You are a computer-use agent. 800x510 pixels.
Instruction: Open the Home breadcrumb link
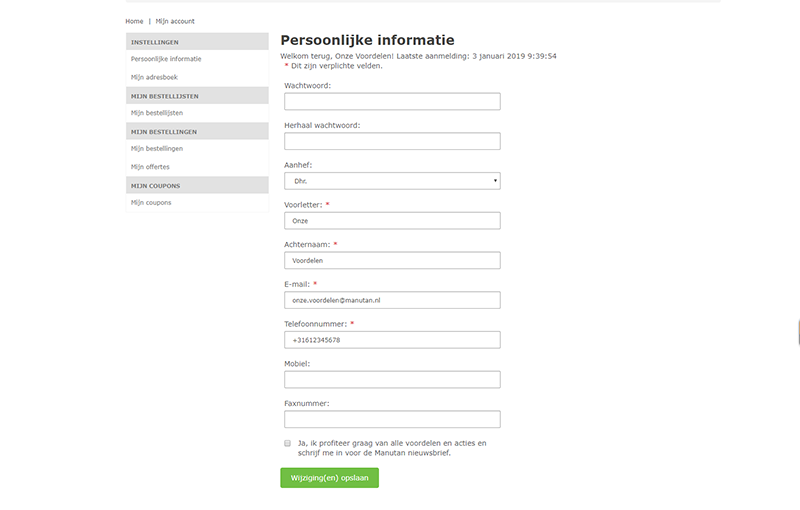tap(134, 21)
